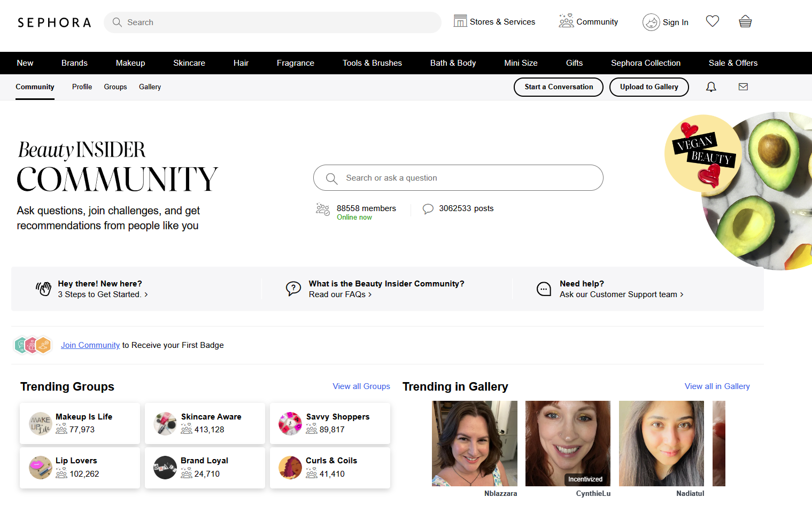Screen dimensions: 812x505
Task: Click 3062533 posts text
Action: point(466,208)
